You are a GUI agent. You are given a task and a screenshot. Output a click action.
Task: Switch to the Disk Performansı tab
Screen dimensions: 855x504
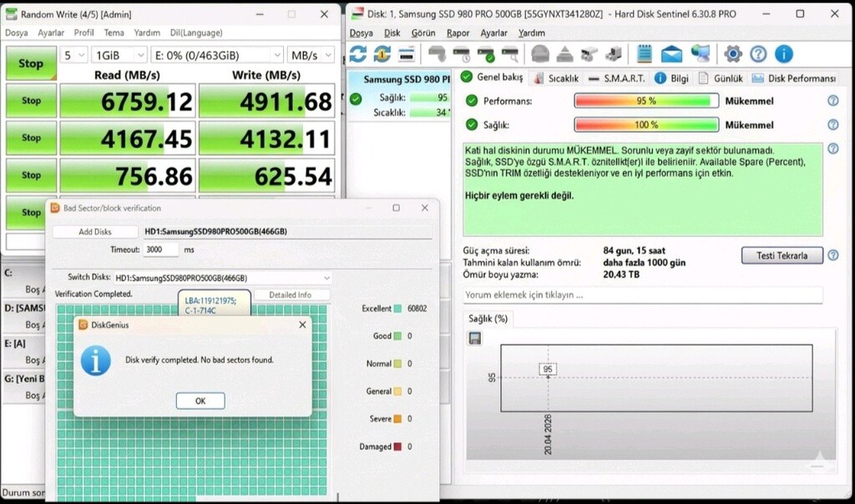click(794, 78)
